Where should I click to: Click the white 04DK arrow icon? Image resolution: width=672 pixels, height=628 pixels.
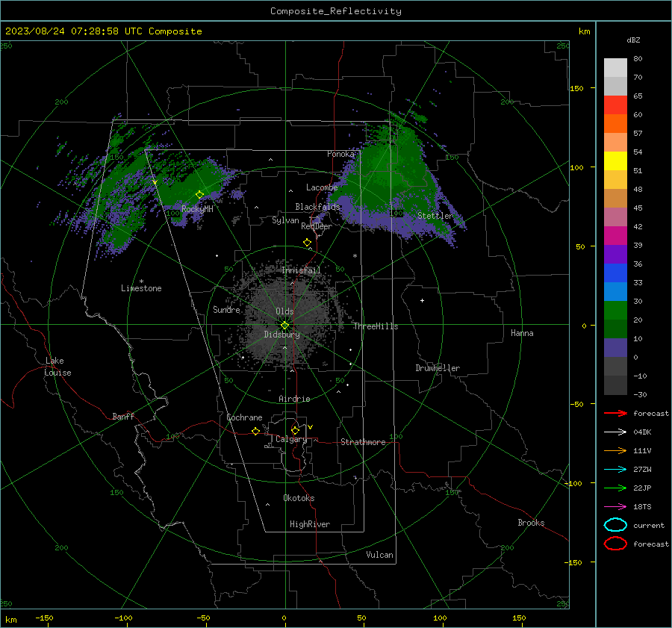[x=615, y=432]
